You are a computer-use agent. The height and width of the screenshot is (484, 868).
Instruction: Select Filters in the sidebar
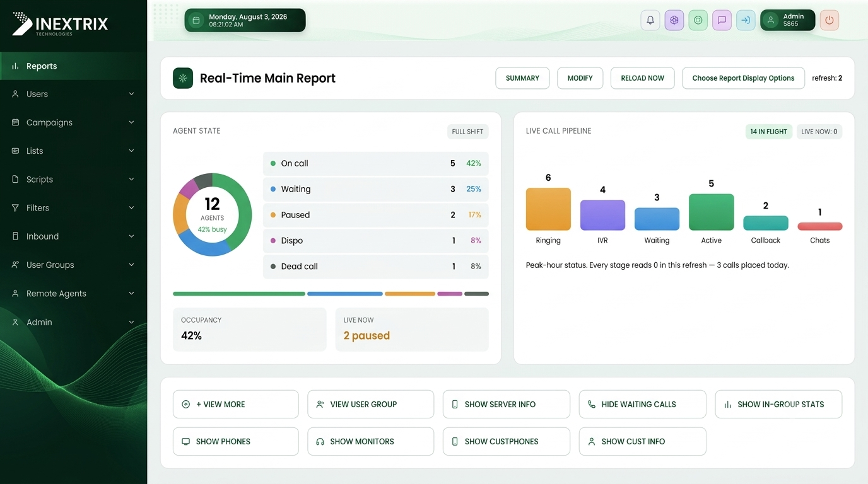point(73,208)
